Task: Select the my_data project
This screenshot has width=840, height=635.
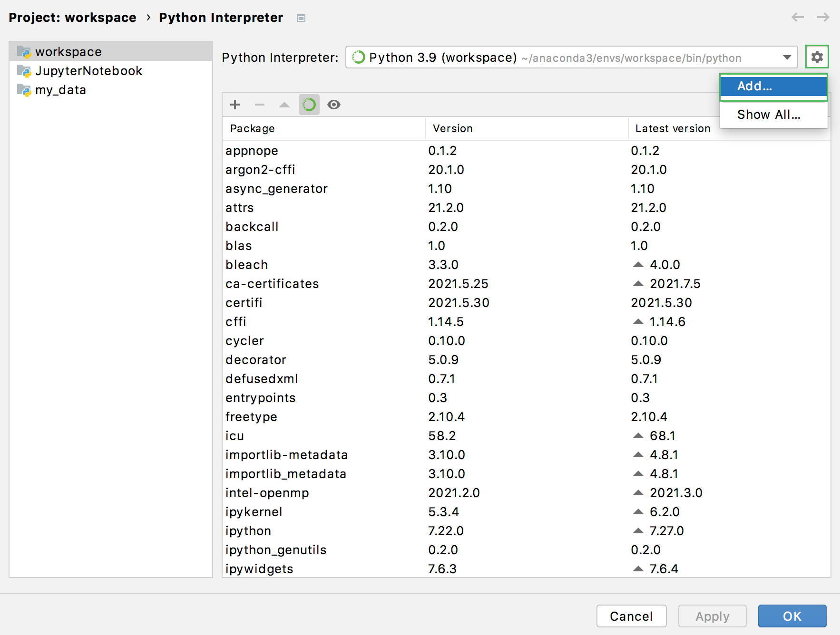Action: (60, 90)
